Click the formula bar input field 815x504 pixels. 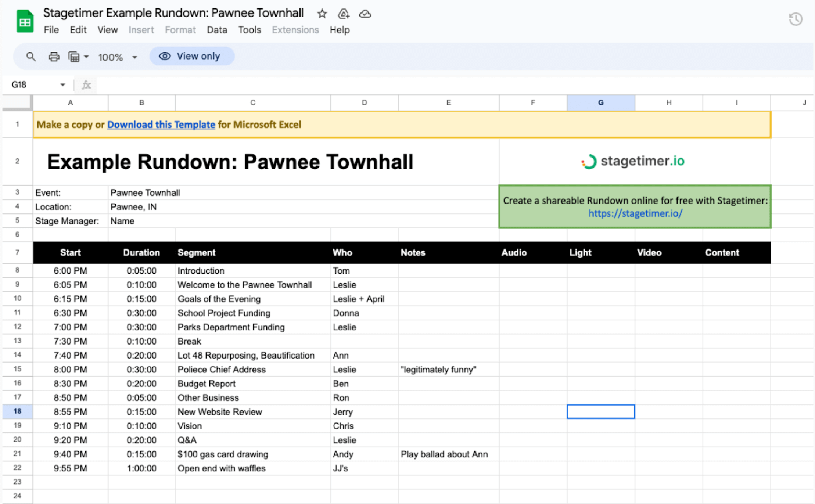tap(441, 85)
